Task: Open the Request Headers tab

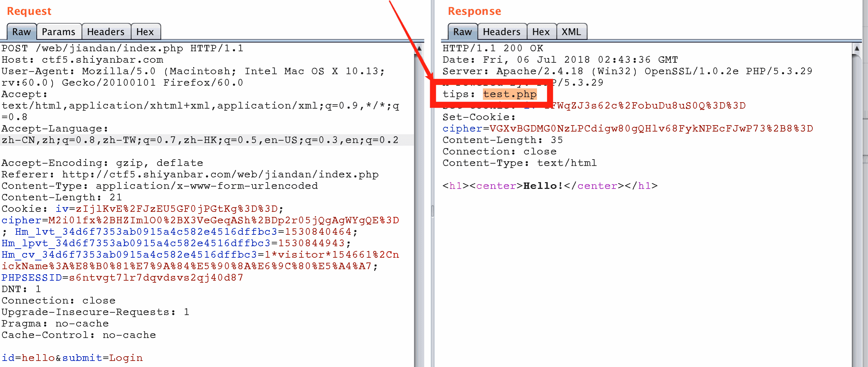Action: [x=106, y=32]
